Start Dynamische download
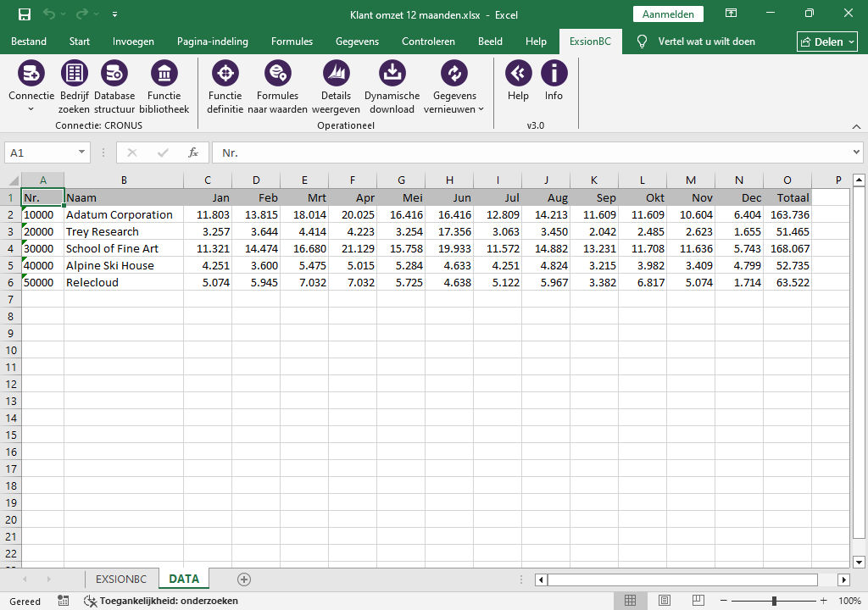 pos(392,73)
